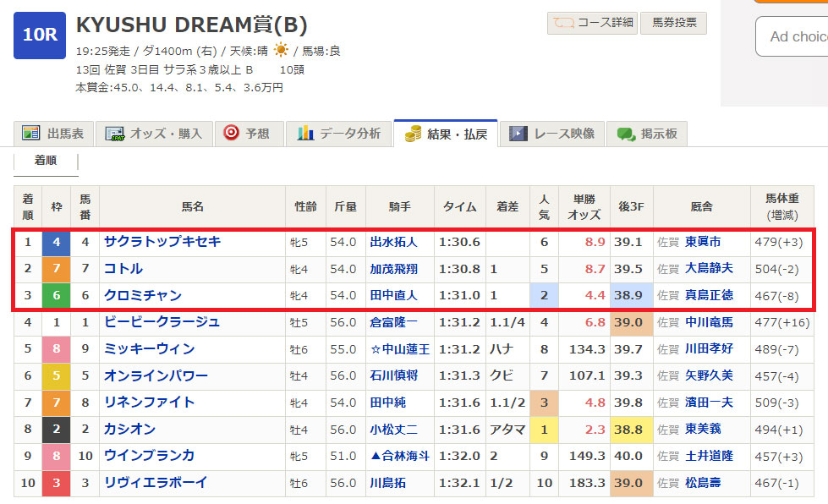
Task: Click jockey 小松丈二 link
Action: (393, 430)
